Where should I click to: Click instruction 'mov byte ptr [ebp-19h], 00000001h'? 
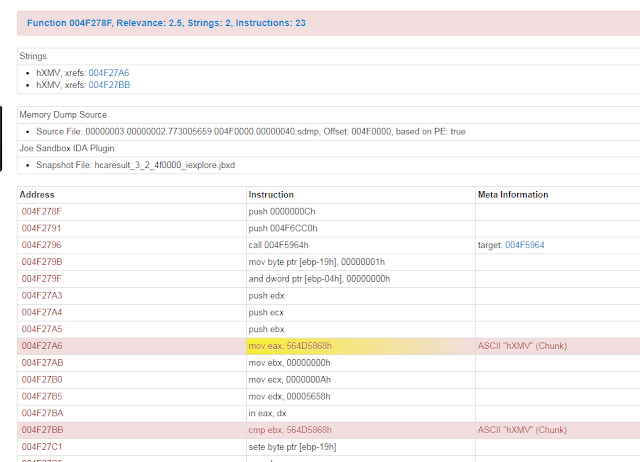click(317, 262)
